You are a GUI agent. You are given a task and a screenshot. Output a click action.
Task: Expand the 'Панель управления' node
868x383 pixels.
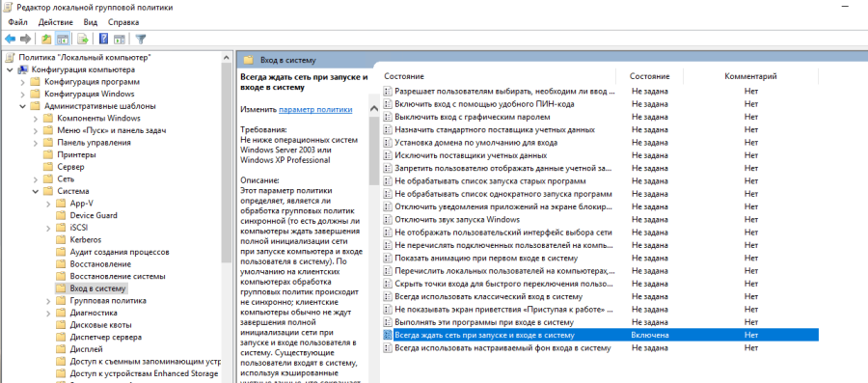(x=35, y=143)
